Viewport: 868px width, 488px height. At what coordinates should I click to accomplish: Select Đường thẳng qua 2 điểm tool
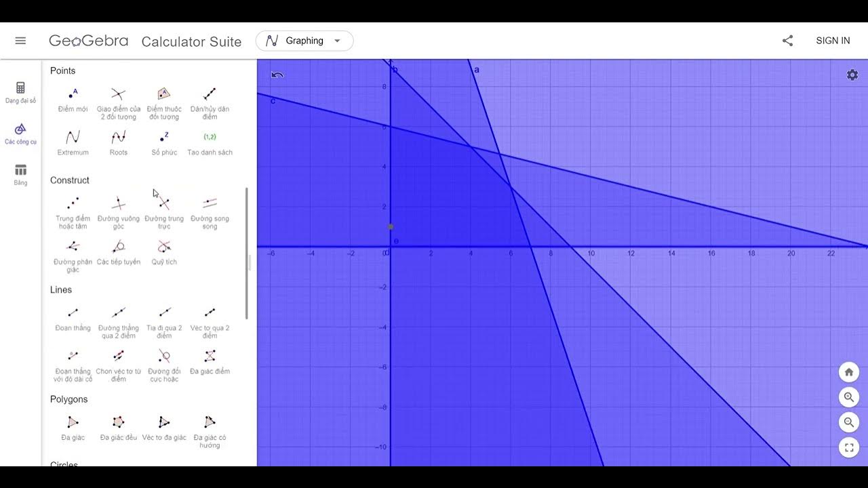coord(119,322)
